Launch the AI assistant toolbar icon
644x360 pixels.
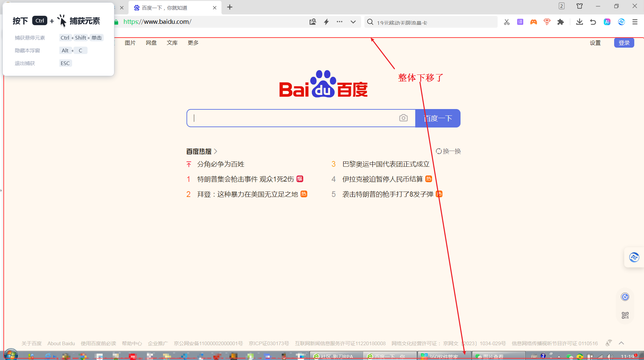607,22
